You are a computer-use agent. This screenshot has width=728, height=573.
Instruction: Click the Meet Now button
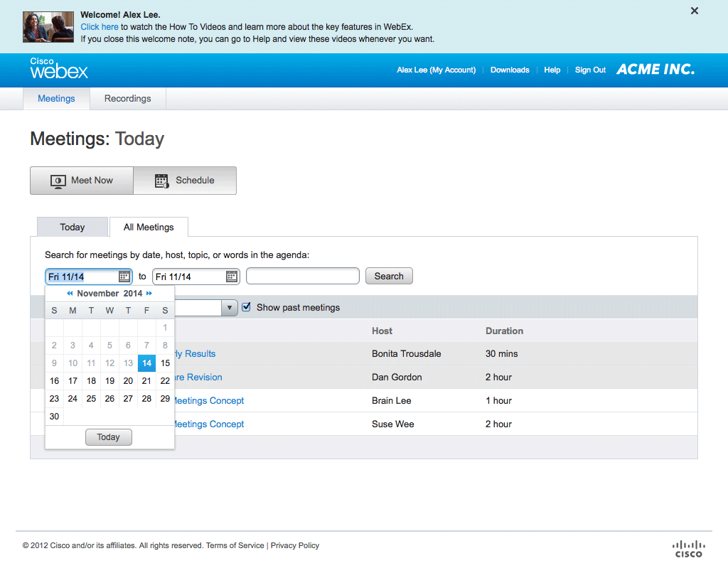[82, 181]
